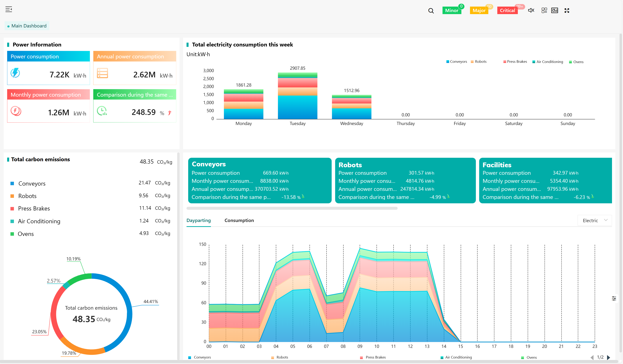Open the Electric type dropdown
The image size is (623, 364).
tap(595, 221)
